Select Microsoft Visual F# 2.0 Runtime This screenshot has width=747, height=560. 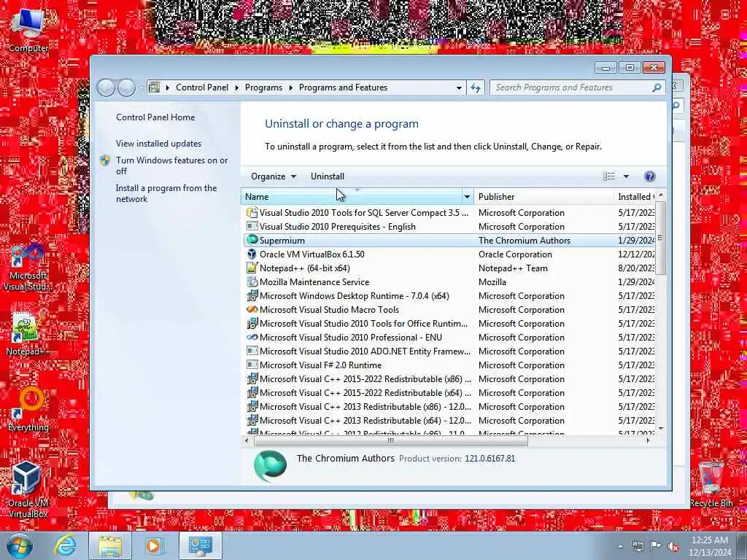pos(321,365)
